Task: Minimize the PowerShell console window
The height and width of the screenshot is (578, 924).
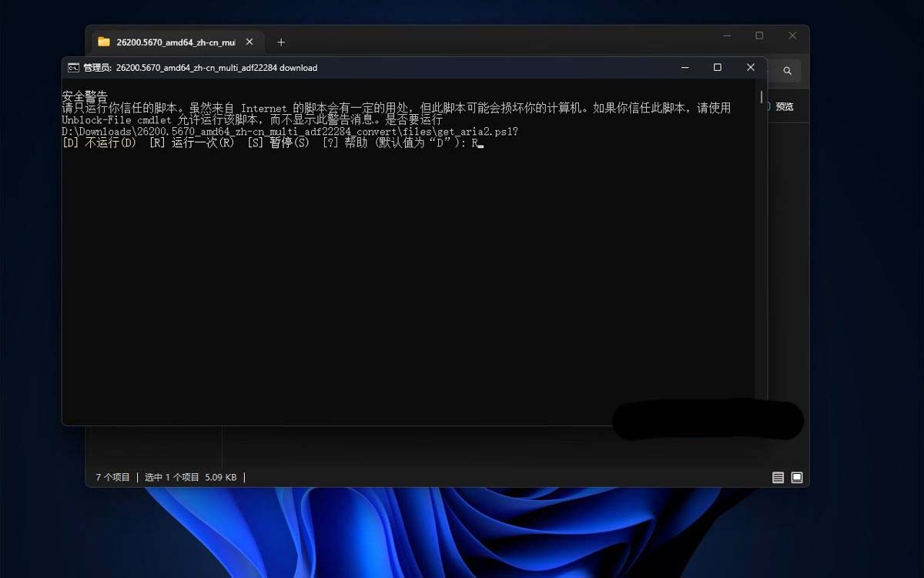Action: (685, 68)
